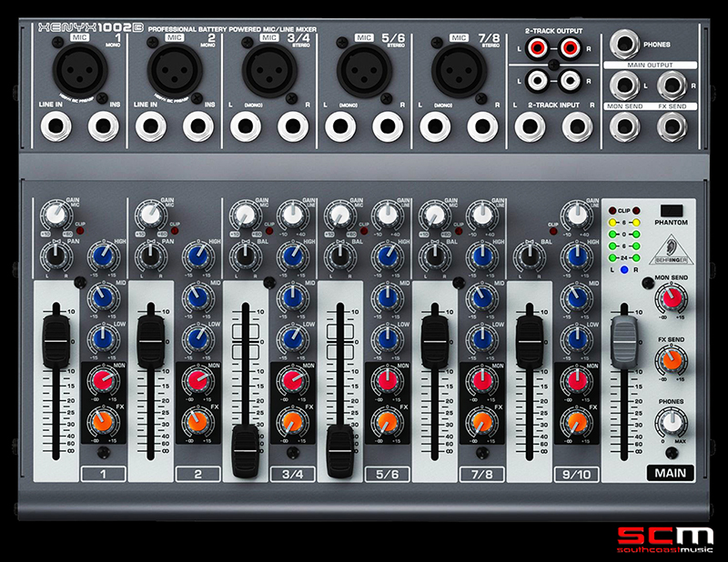Click the MAIN OUTPUT R jack
The image size is (728, 562).
672,85
